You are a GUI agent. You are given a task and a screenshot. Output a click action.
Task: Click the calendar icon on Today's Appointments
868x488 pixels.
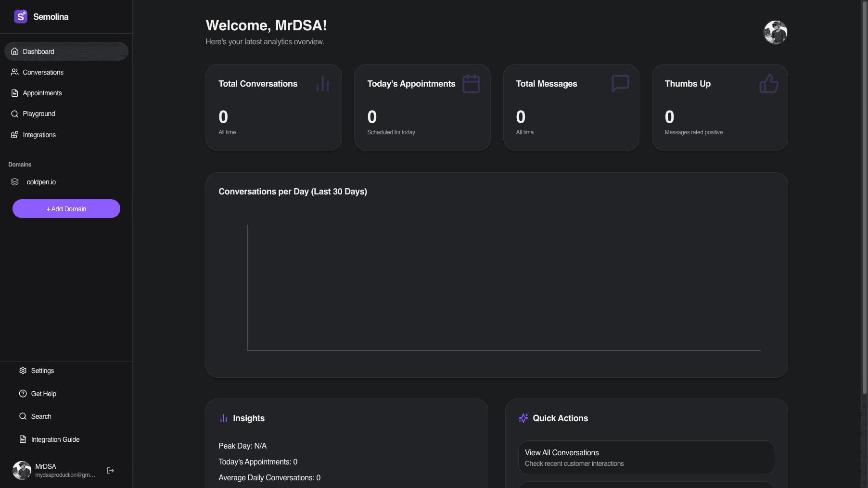click(x=471, y=84)
